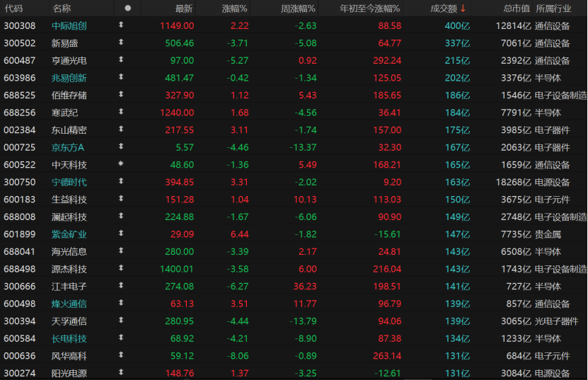Open stock 紫金矿业 by its name

point(69,234)
